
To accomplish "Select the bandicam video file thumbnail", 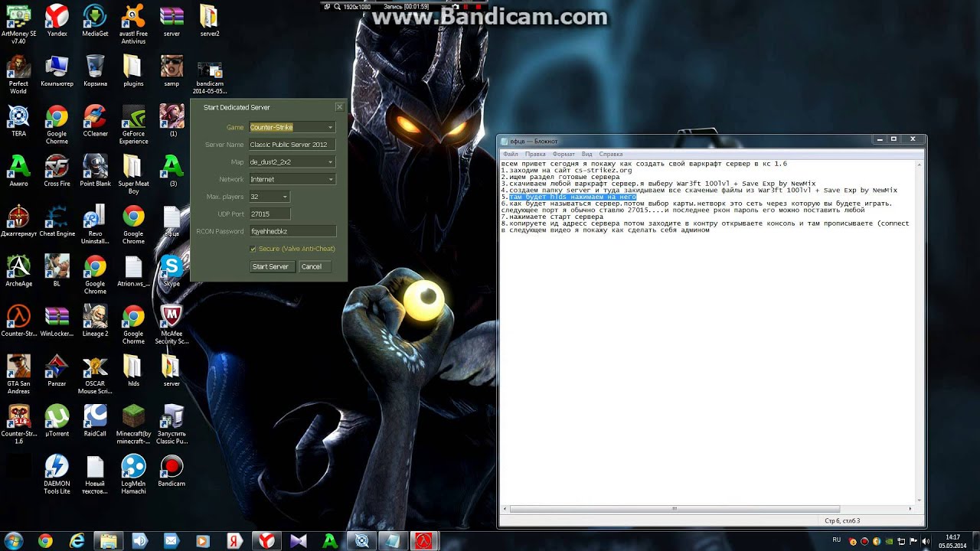I will point(210,75).
